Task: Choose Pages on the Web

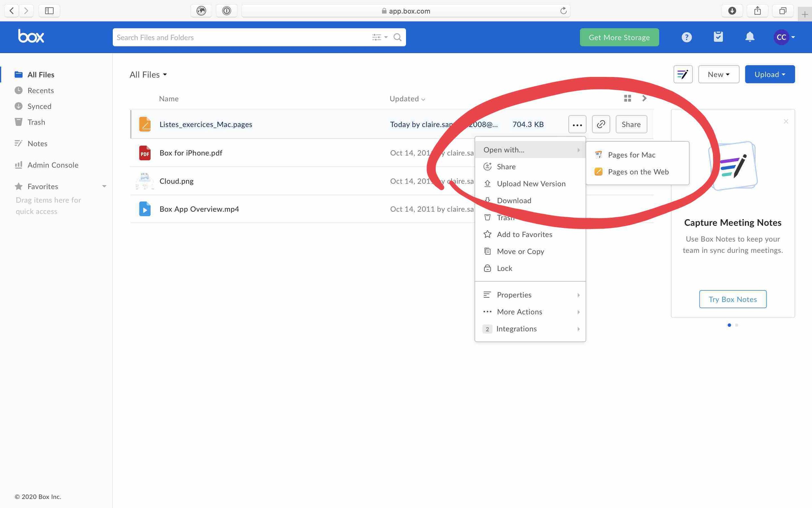Action: coord(638,172)
